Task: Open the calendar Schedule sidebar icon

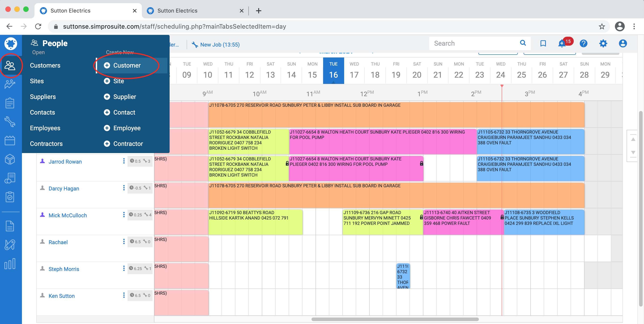Action: pyautogui.click(x=10, y=141)
